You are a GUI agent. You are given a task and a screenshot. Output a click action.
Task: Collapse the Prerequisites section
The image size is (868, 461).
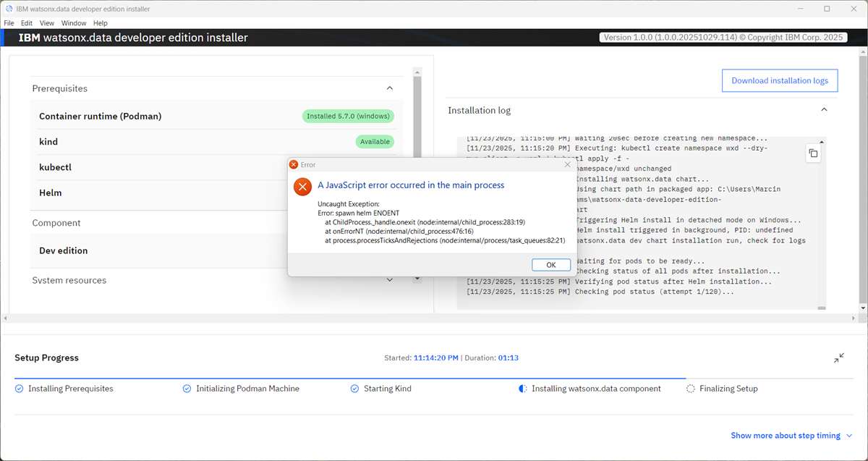point(390,88)
